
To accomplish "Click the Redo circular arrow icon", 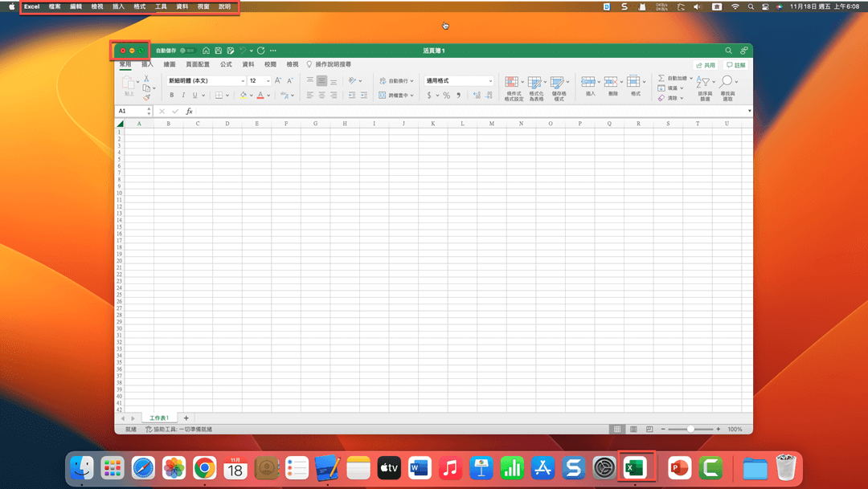I will 260,51.
